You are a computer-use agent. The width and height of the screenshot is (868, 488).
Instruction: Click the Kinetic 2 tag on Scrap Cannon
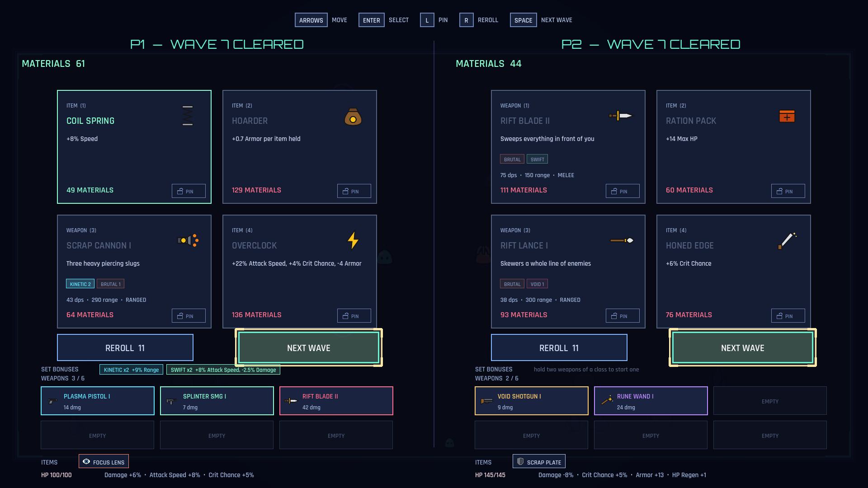80,284
